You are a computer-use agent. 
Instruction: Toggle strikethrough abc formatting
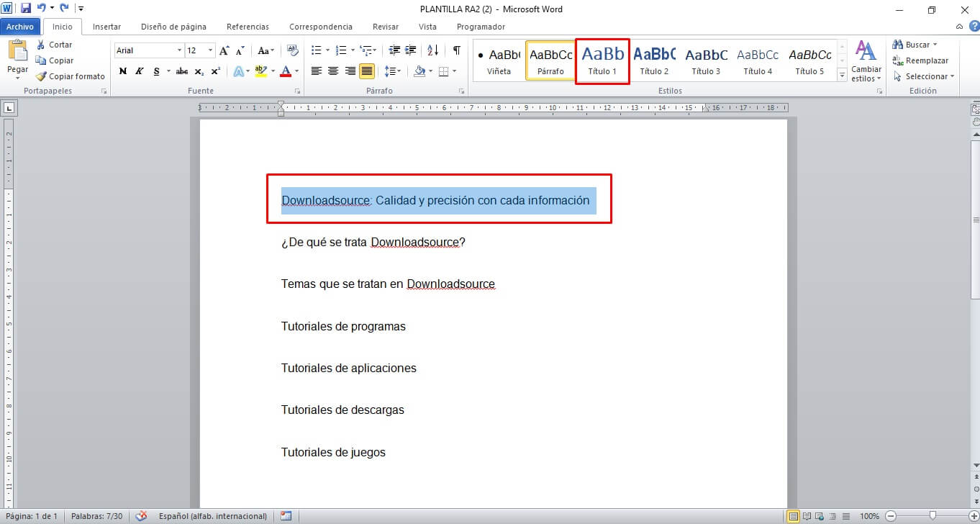(182, 71)
